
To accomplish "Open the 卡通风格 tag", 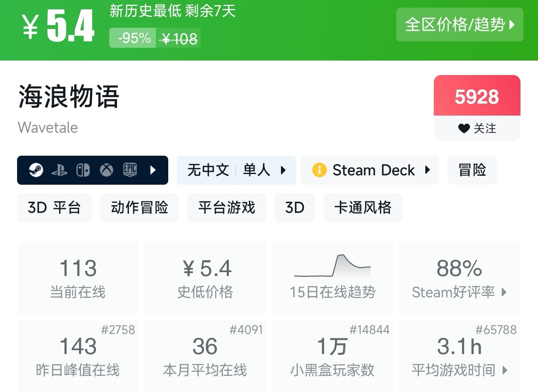I will 363,208.
